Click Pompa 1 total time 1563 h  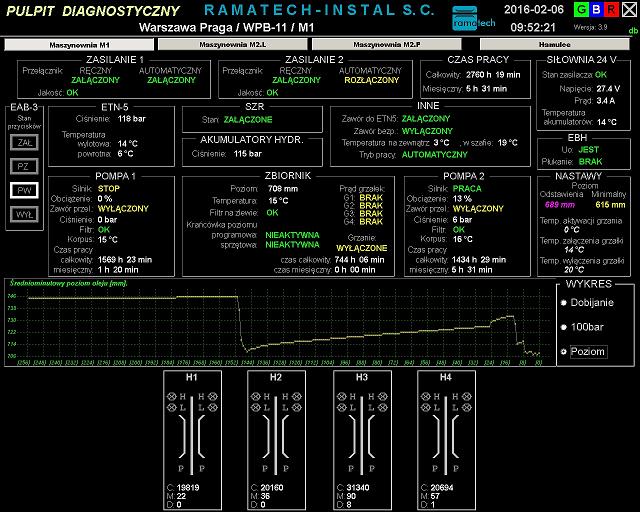coord(124,260)
